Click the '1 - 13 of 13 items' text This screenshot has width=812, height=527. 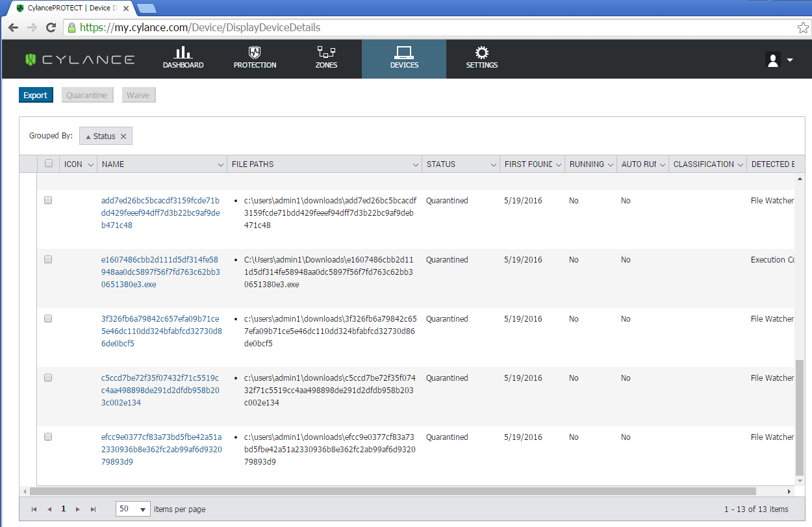click(x=756, y=509)
